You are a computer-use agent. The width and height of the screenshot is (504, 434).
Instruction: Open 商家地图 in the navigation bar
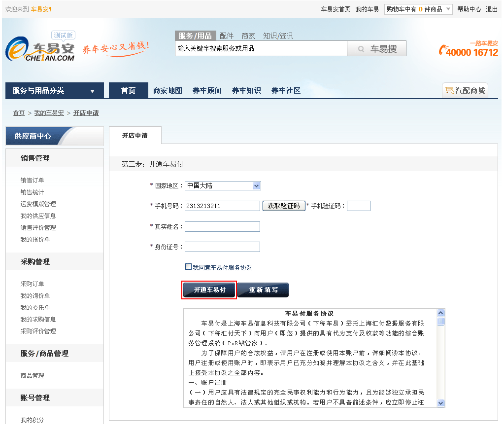168,91
